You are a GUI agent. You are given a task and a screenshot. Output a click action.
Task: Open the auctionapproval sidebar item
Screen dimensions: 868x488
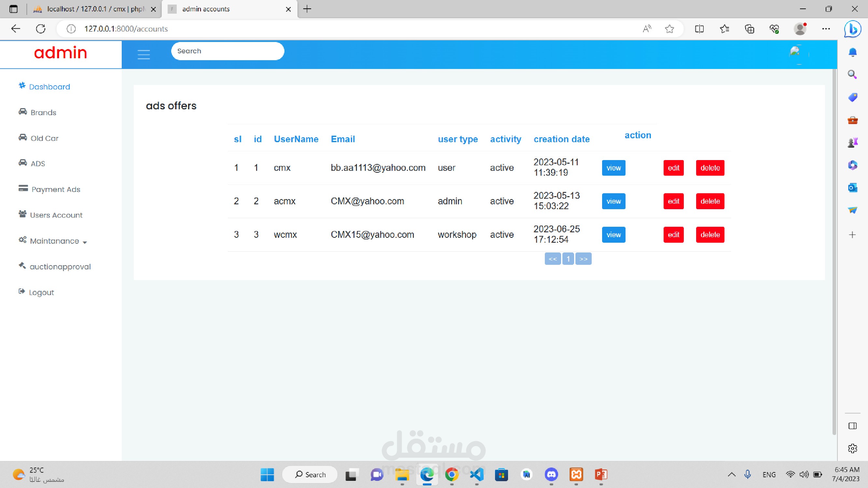coord(60,267)
